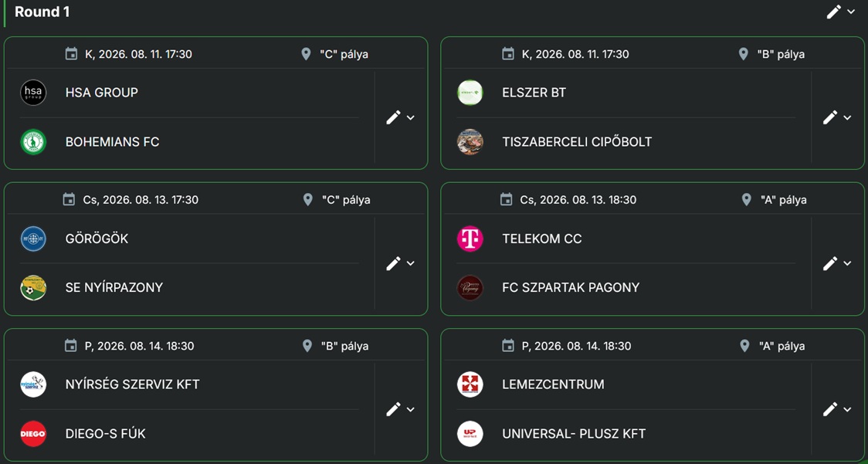Expand chevron for UNIVERSAL- PLUSZ KFT match
Screen dimensions: 868x464
pyautogui.click(x=847, y=409)
